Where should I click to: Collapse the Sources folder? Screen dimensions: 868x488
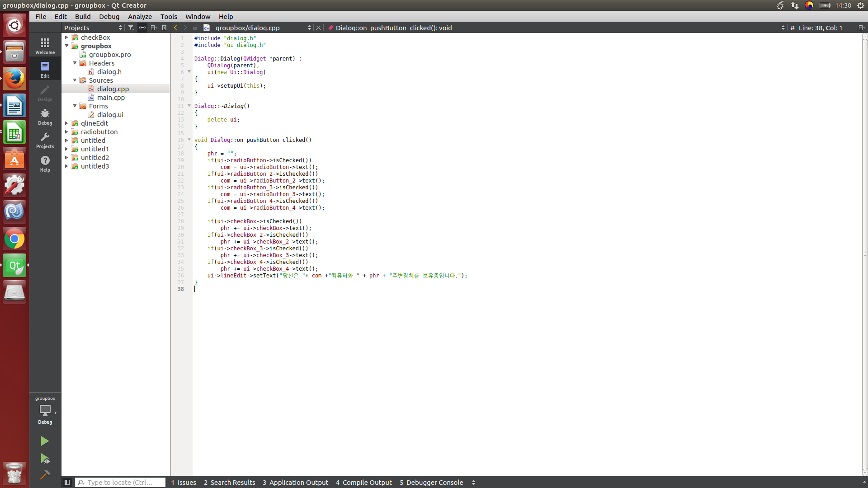[x=75, y=80]
